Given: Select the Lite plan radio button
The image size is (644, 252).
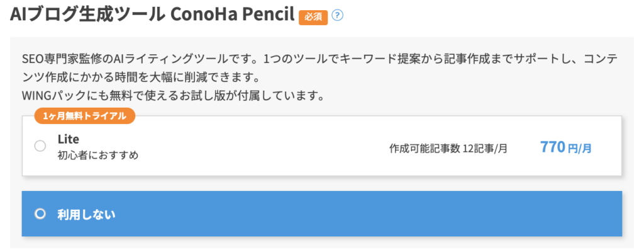Looking at the screenshot, I should [40, 146].
